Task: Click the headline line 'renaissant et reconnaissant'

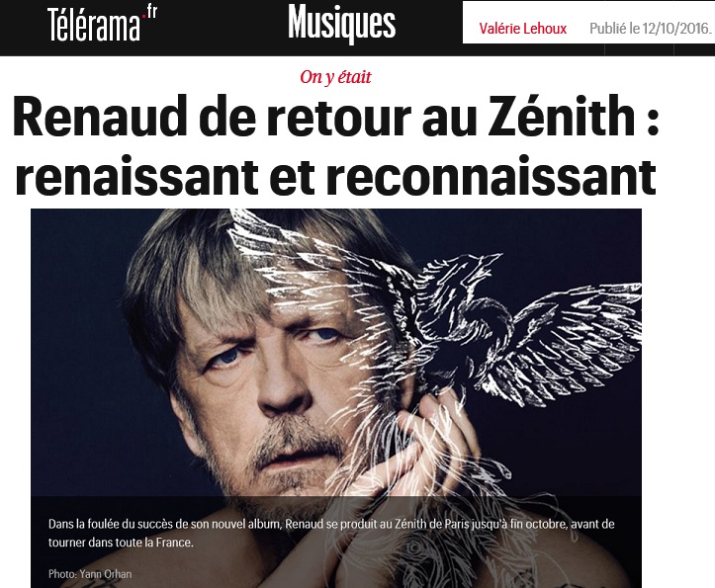Action: point(335,174)
